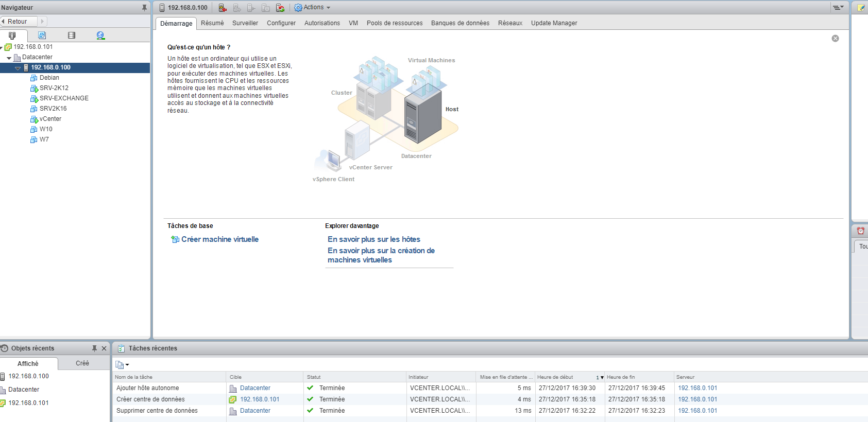This screenshot has width=868, height=422.
Task: Collapse the 192.168.0.101 vCenter tree node
Action: (2, 47)
